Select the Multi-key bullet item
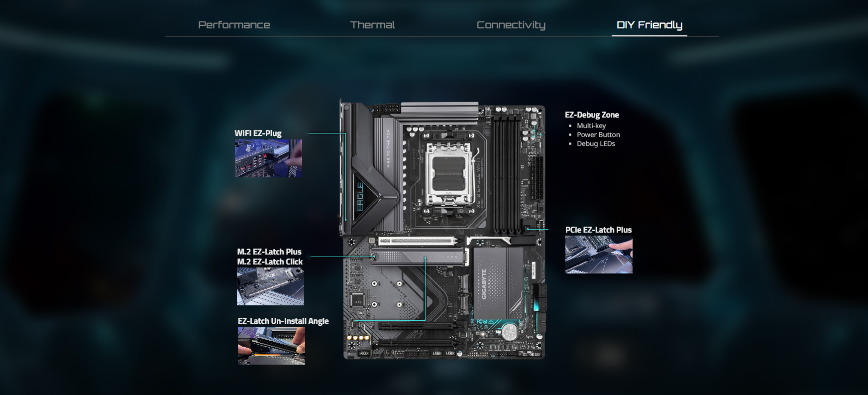 [591, 126]
